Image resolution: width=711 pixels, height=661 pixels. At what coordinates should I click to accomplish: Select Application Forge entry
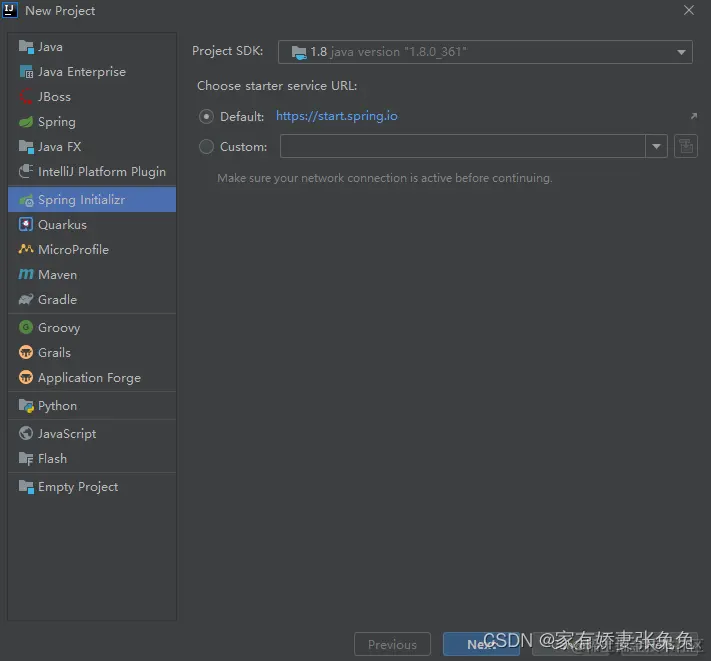click(x=92, y=377)
